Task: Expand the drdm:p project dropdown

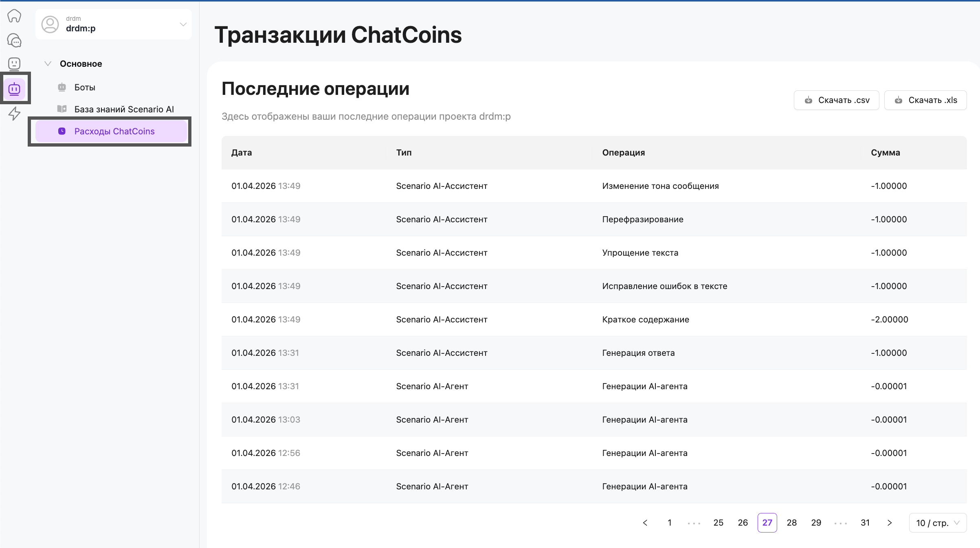Action: 183,24
